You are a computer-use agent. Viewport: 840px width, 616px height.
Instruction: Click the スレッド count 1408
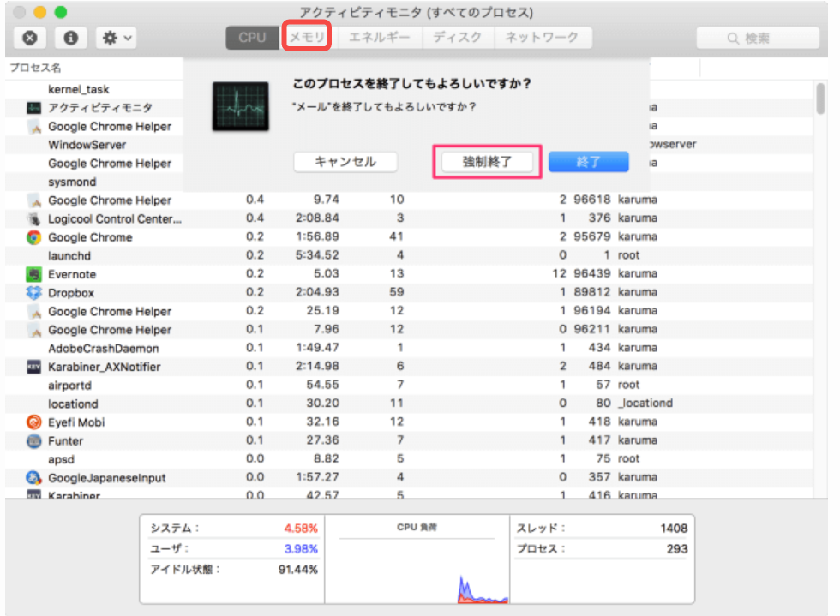pos(674,529)
